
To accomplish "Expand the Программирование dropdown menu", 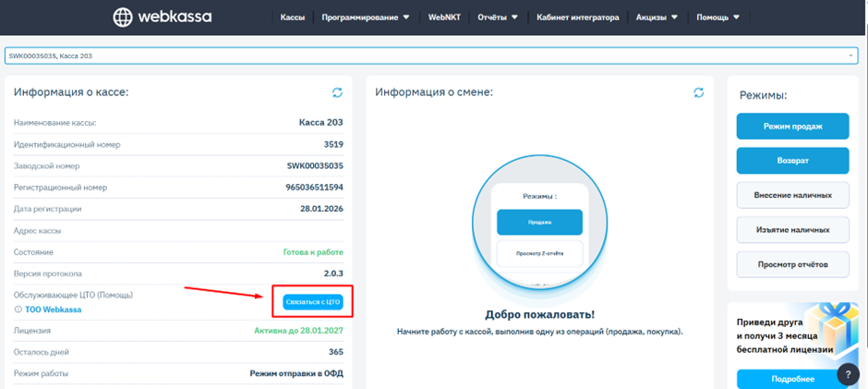I will 366,18.
